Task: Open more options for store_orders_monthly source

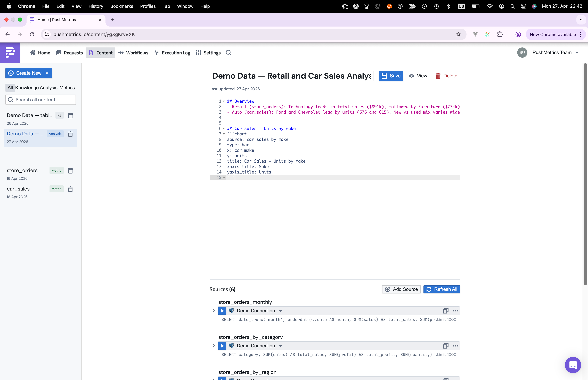Action: coord(455,311)
